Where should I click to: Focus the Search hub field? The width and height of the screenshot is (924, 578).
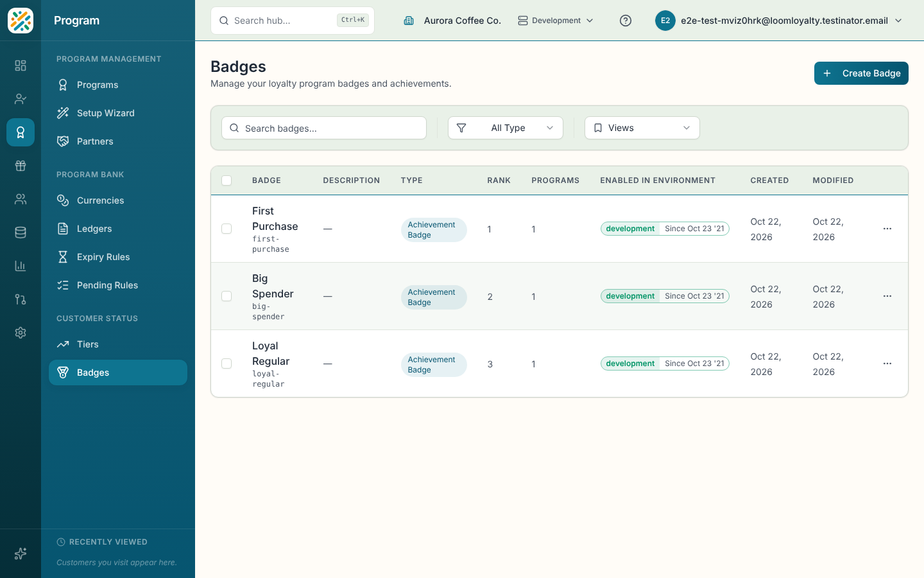pyautogui.click(x=293, y=21)
